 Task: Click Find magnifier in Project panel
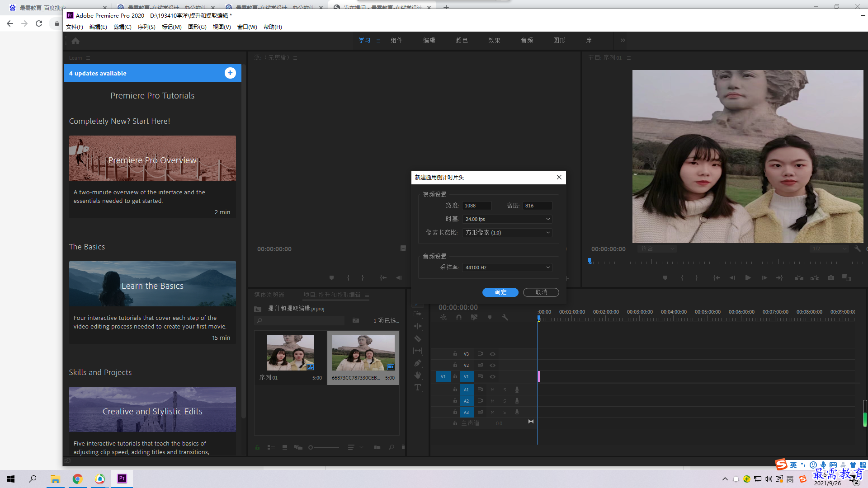[x=391, y=447]
